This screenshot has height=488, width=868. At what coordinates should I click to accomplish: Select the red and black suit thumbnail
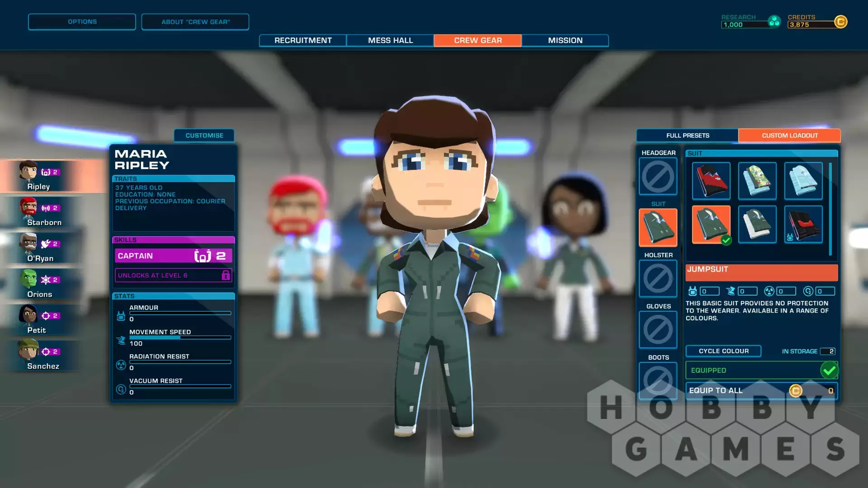click(x=711, y=181)
